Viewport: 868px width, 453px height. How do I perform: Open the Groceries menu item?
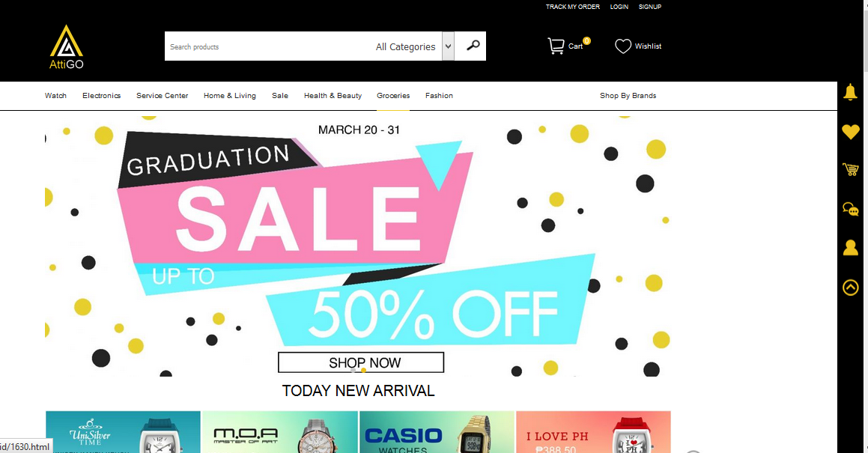tap(393, 96)
